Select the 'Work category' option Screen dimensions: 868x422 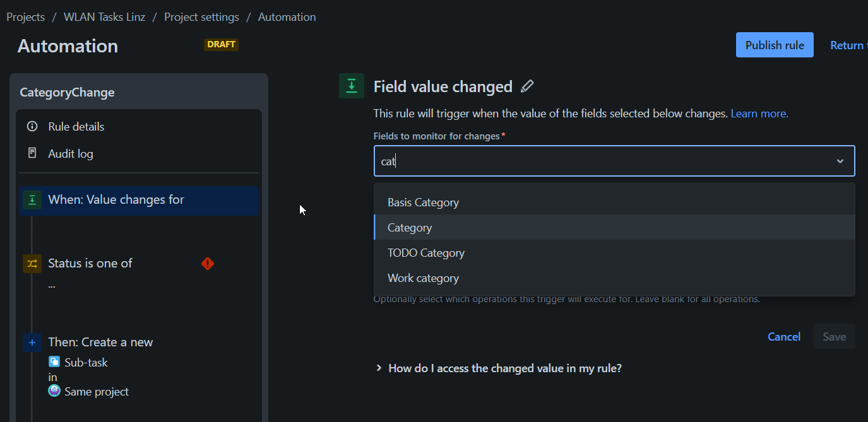coord(423,278)
